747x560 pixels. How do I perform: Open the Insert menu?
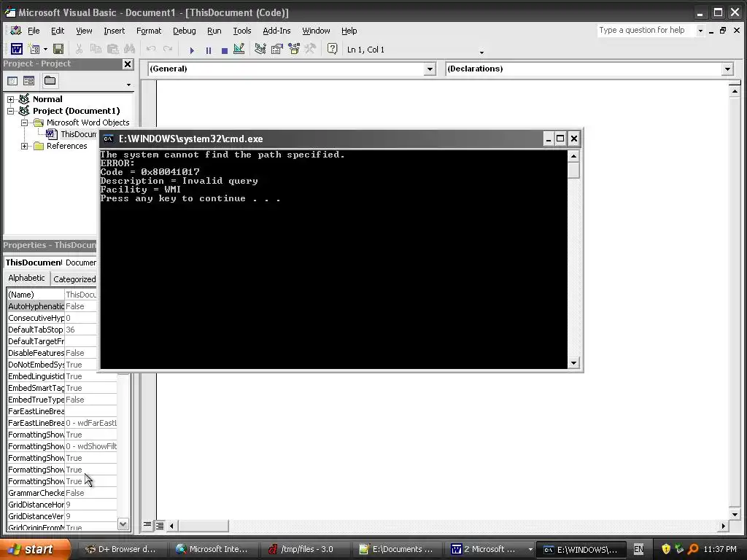[115, 31]
